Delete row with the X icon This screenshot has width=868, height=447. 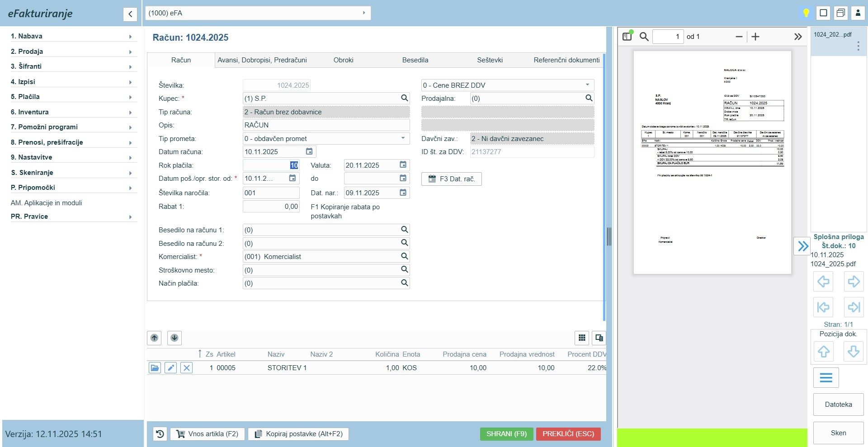186,368
